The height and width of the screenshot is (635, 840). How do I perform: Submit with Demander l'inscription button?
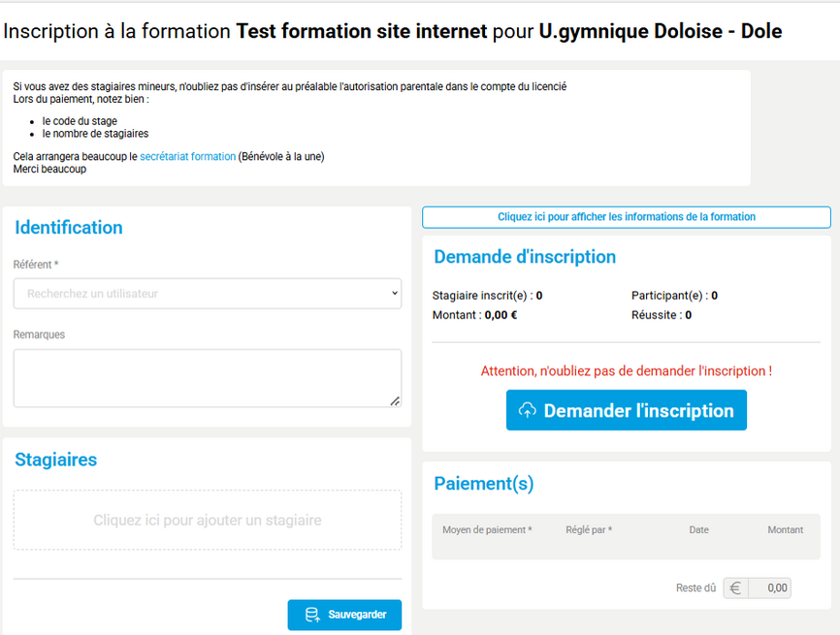tap(627, 410)
